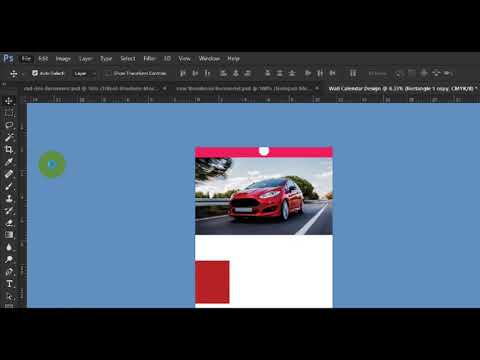This screenshot has height=360, width=480.
Task: Select the Horizontal Type tool
Action: (x=9, y=284)
